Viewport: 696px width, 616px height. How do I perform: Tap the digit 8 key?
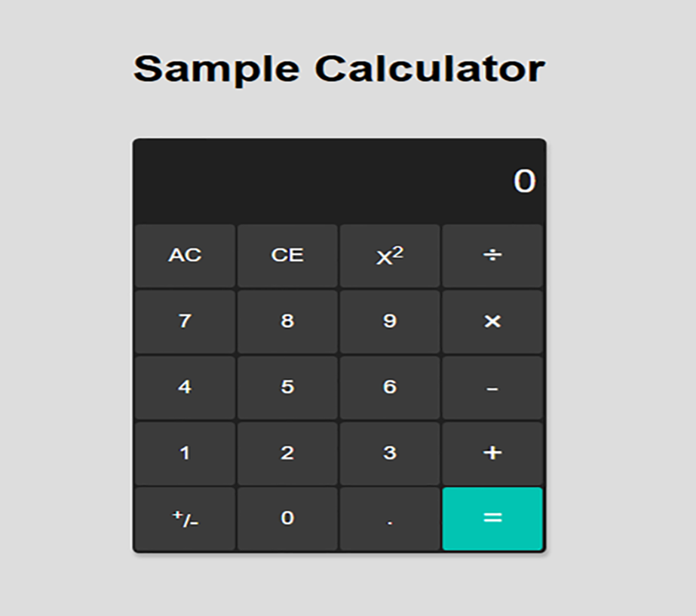tap(287, 321)
